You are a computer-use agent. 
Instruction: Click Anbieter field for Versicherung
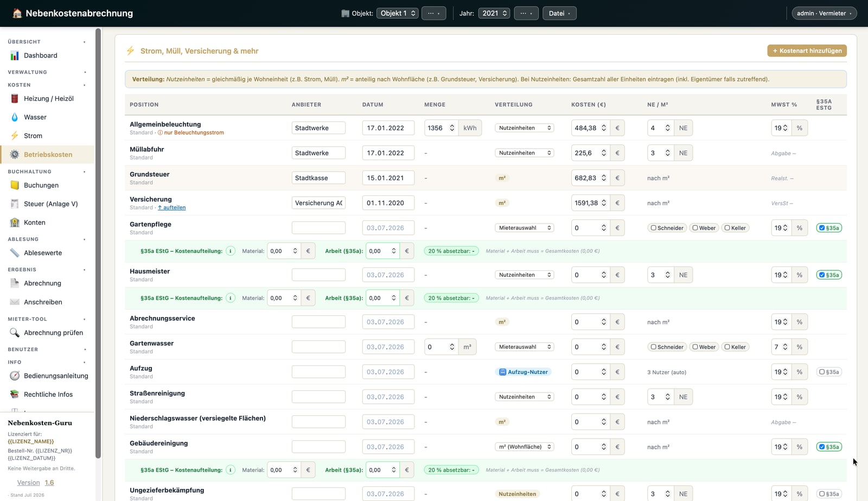[318, 203]
